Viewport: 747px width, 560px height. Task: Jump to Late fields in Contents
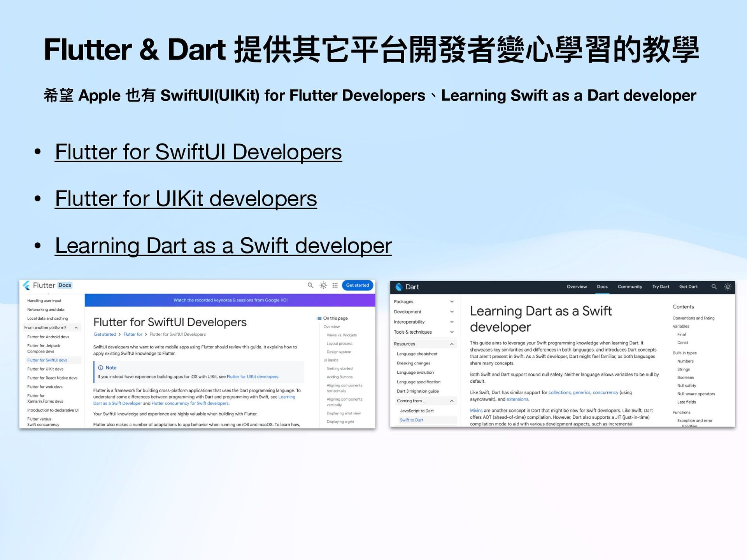686,402
